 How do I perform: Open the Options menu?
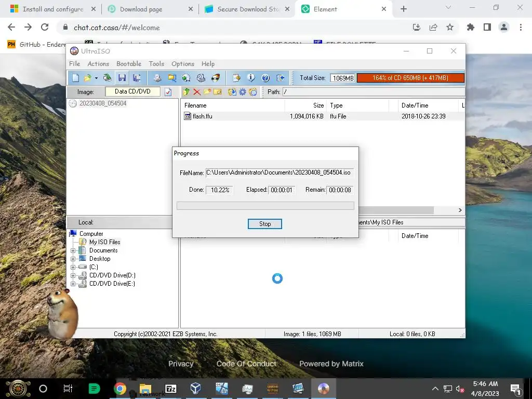click(x=183, y=64)
